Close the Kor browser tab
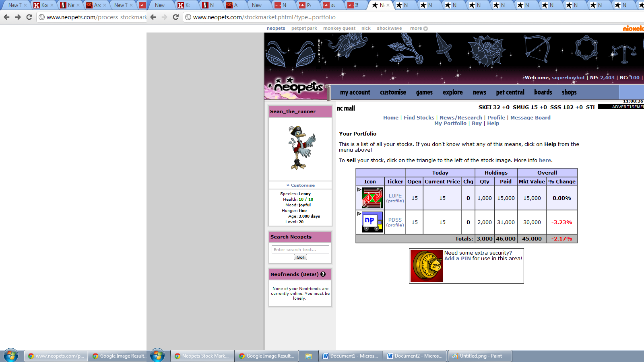 pos(52,5)
